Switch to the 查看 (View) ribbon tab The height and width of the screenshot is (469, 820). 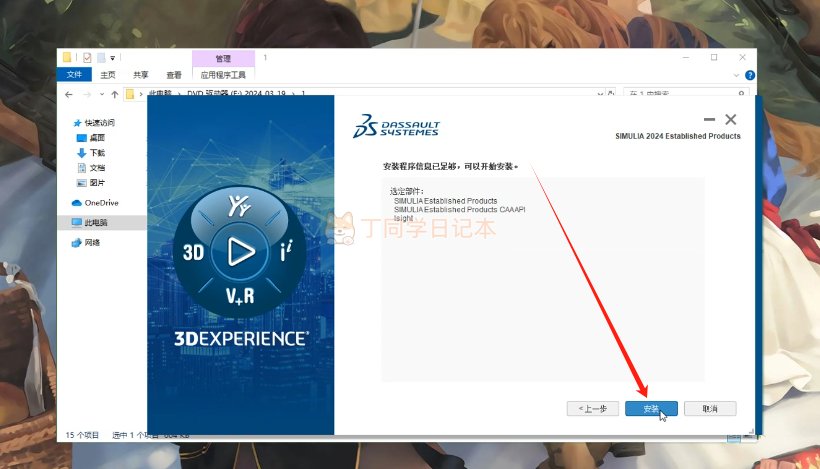click(174, 75)
